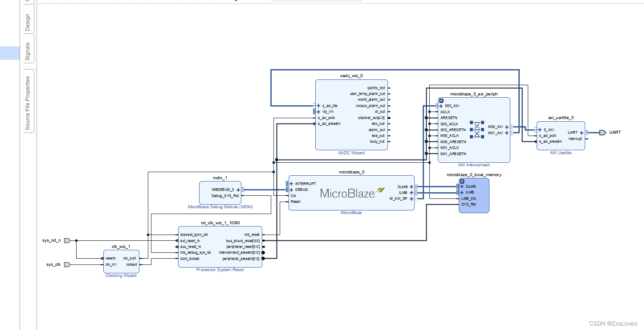Viewport: 644px width, 330px height.
Task: Click the eoc_out pin on XADC
Action: tap(378, 124)
